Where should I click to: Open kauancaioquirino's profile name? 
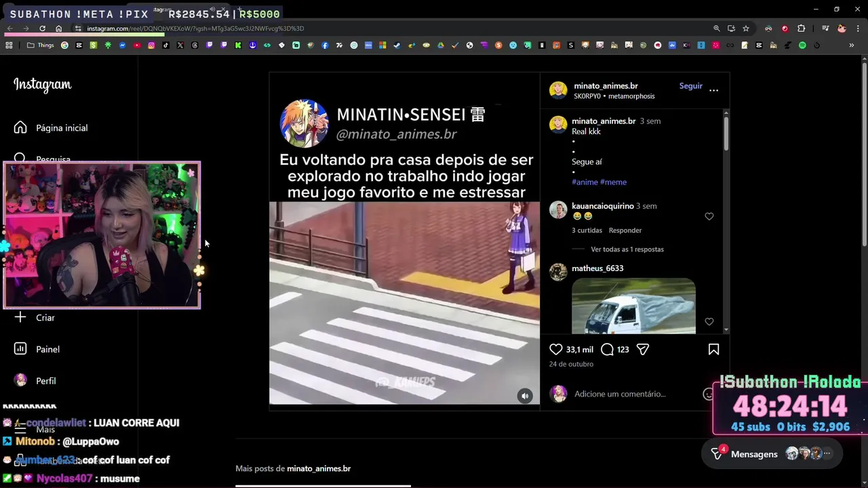coord(603,206)
